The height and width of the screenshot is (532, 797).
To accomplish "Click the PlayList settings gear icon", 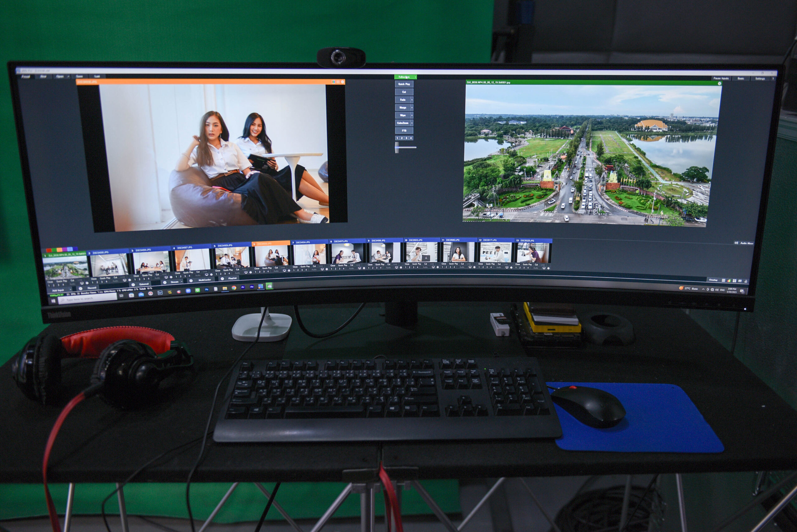I will pyautogui.click(x=223, y=279).
